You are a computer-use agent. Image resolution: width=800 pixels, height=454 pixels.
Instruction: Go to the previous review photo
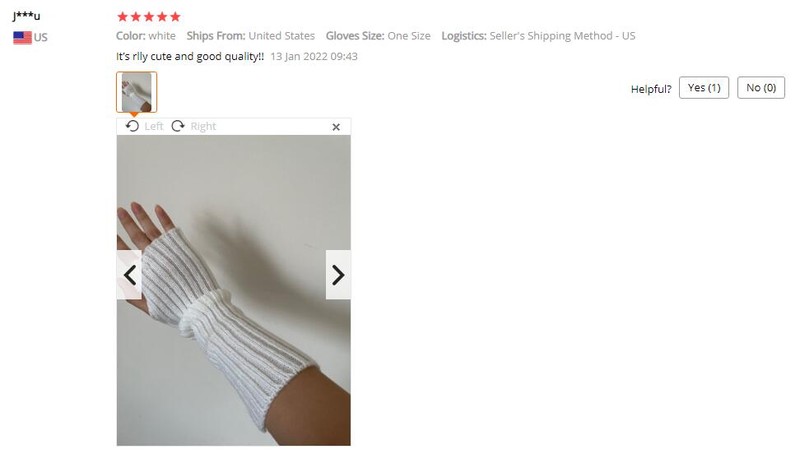click(130, 275)
